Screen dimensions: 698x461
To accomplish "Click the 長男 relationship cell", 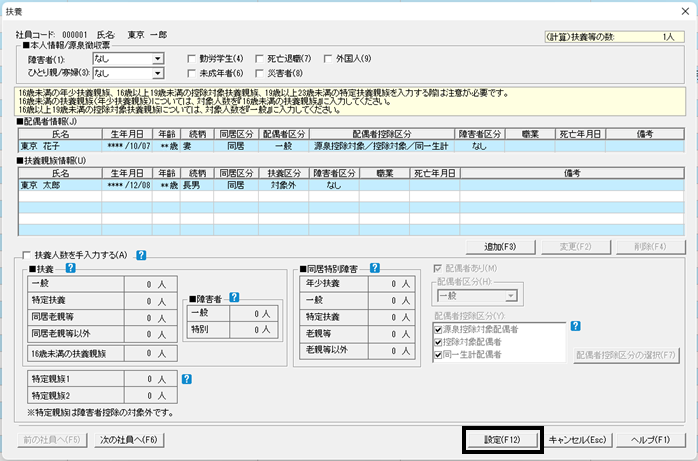I will [x=197, y=185].
